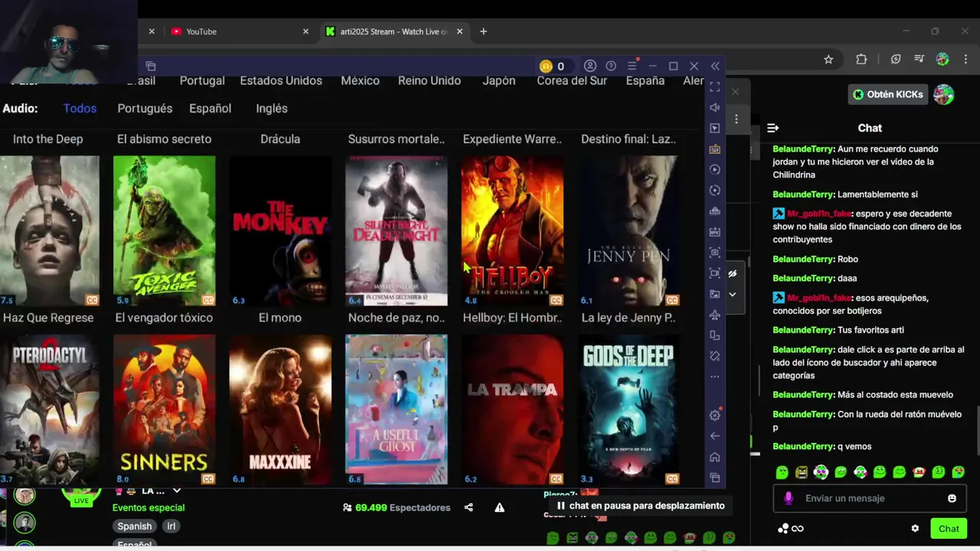980x551 pixels.
Task: Send message with green Chat button
Action: click(949, 528)
